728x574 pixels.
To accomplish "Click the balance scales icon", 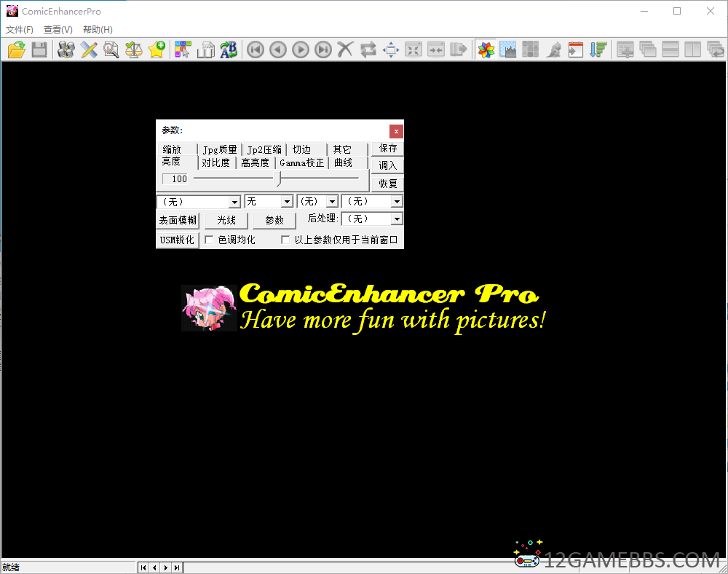I will [x=134, y=50].
